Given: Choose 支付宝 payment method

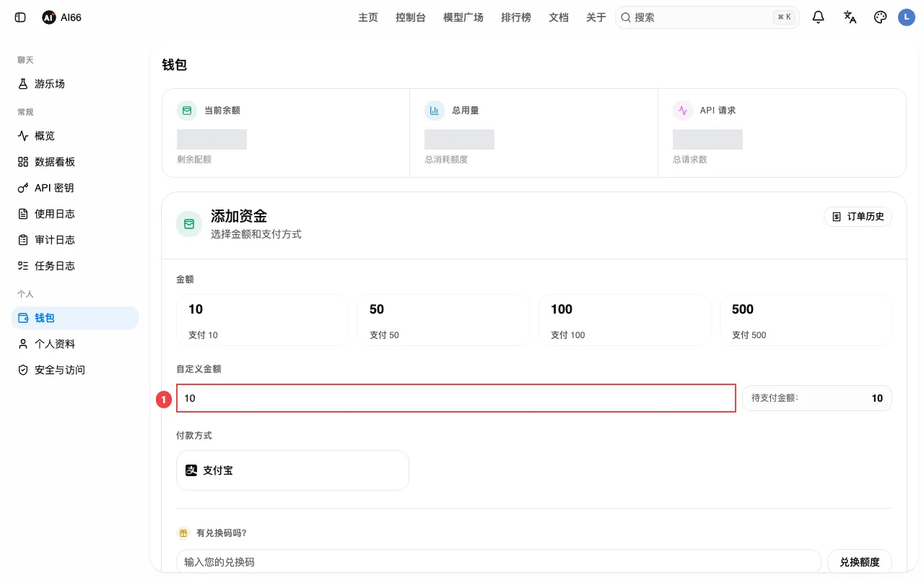Looking at the screenshot, I should [292, 470].
